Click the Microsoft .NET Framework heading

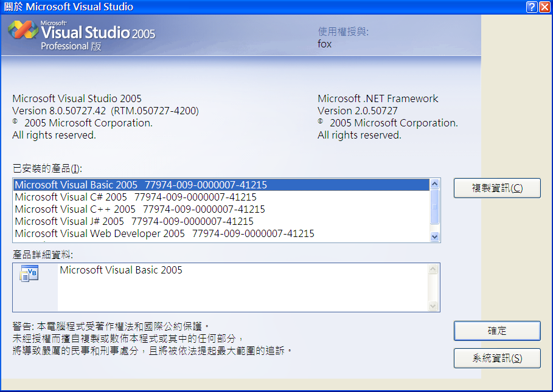[x=378, y=98]
